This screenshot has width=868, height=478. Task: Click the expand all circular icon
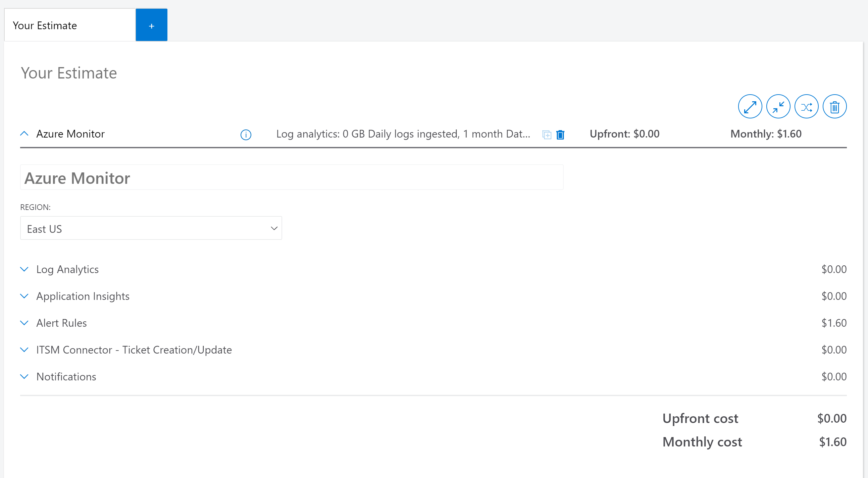pos(750,106)
